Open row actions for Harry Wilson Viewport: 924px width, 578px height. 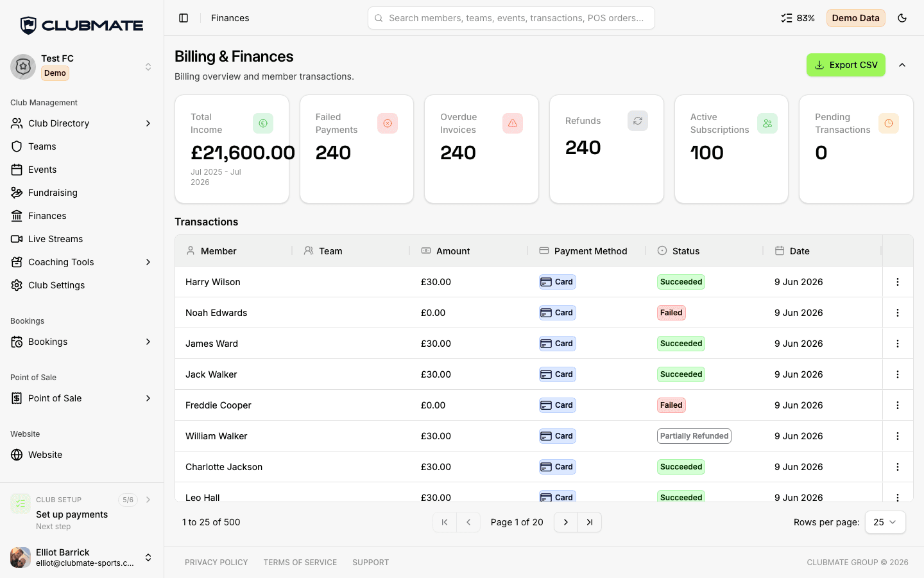click(x=898, y=282)
